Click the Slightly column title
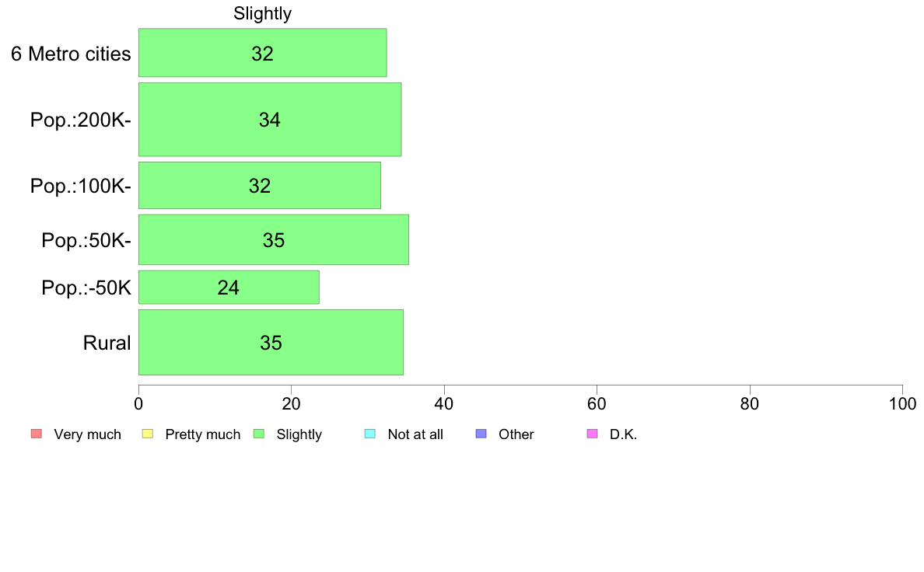The height and width of the screenshot is (572, 924). click(x=262, y=14)
